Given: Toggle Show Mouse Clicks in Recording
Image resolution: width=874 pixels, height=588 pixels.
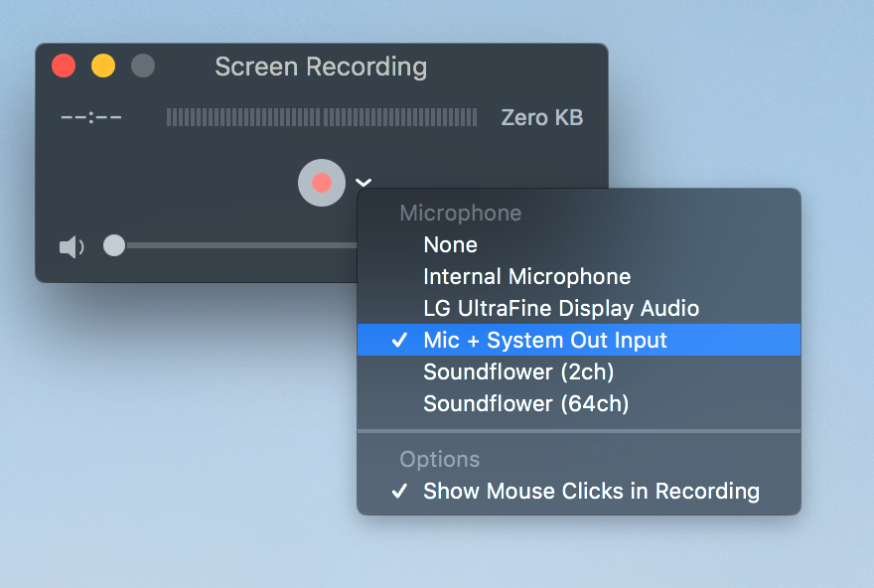Looking at the screenshot, I should pyautogui.click(x=579, y=491).
